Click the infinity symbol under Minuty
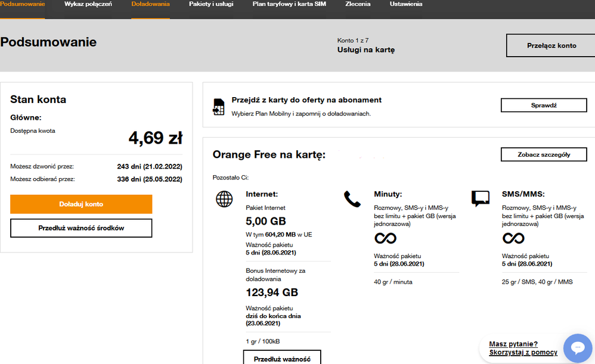595x364 pixels. [385, 238]
